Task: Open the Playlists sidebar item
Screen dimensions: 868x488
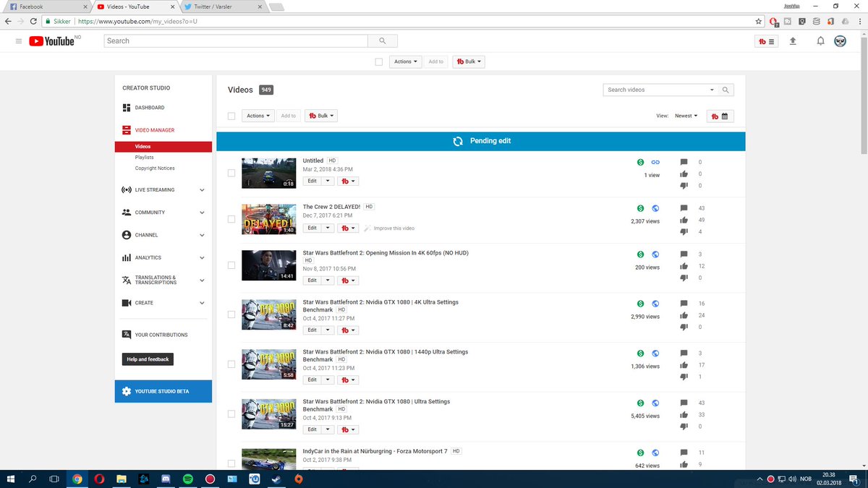Action: click(x=144, y=157)
